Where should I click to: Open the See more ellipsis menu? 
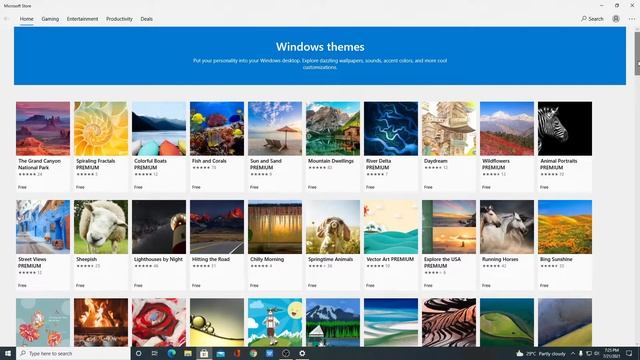tap(632, 19)
